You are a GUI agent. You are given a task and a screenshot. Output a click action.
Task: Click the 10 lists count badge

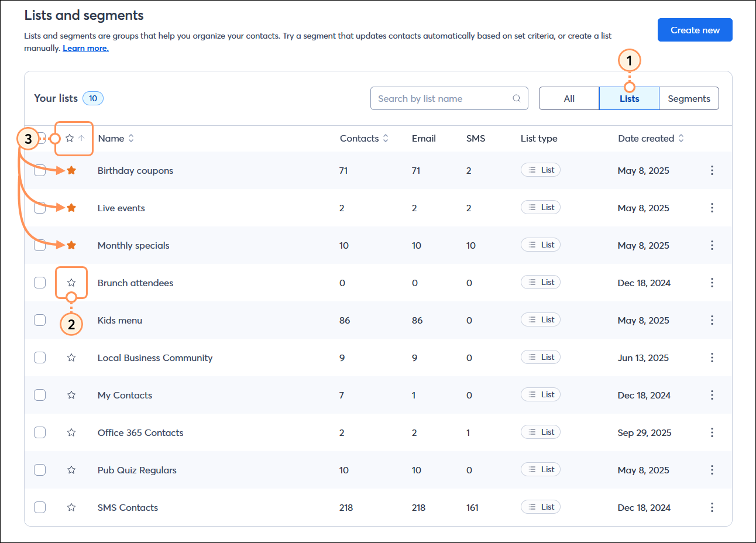point(93,98)
